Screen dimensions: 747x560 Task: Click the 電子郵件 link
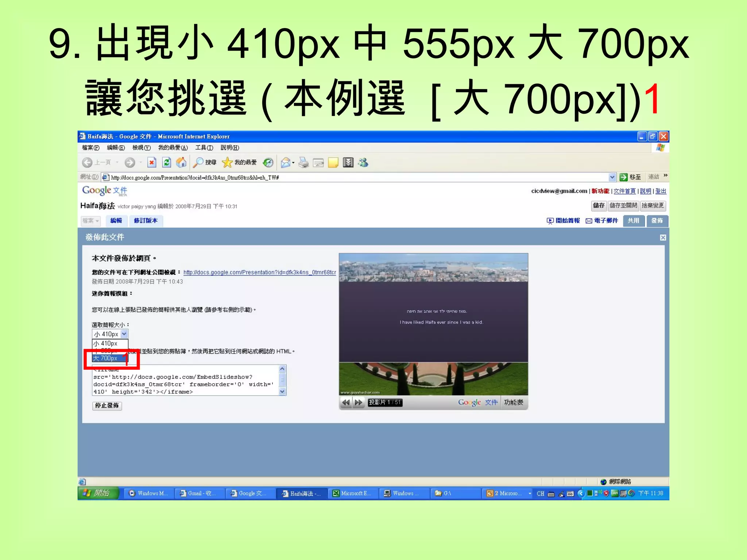coord(602,221)
